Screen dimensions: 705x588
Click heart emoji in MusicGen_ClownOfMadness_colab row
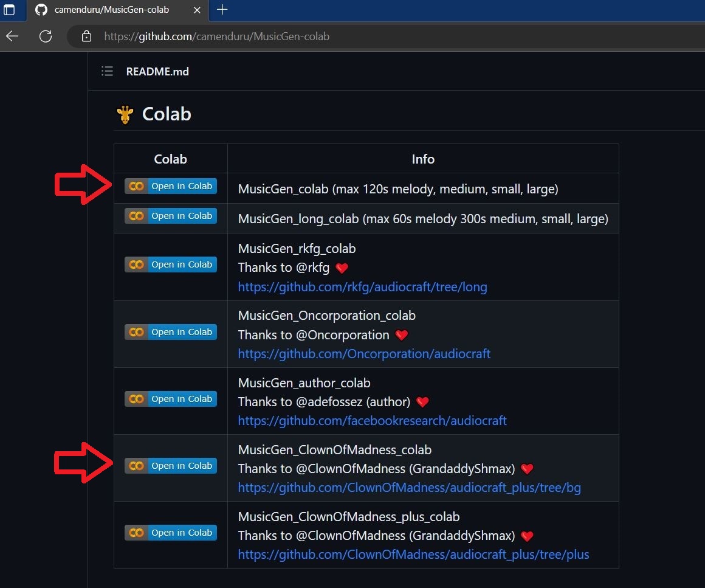point(527,469)
